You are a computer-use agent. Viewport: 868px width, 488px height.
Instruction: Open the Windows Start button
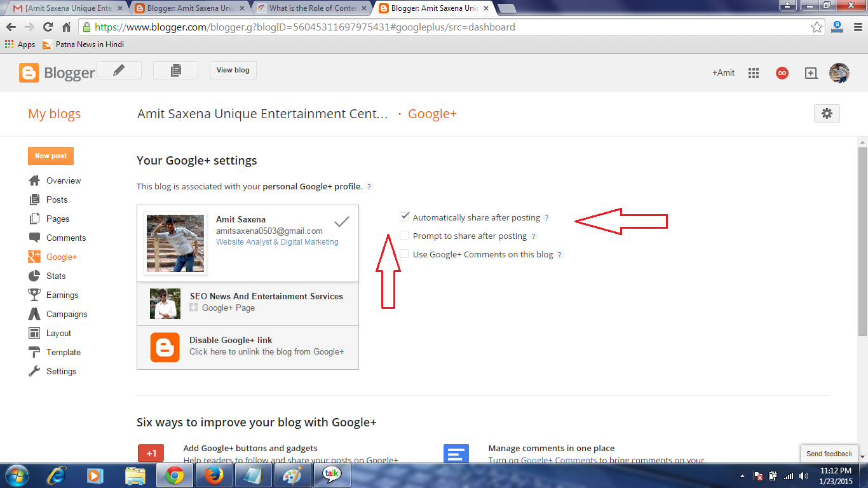(x=16, y=475)
